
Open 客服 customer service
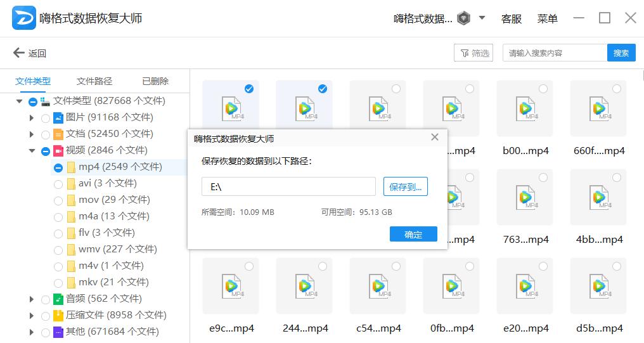pyautogui.click(x=512, y=18)
